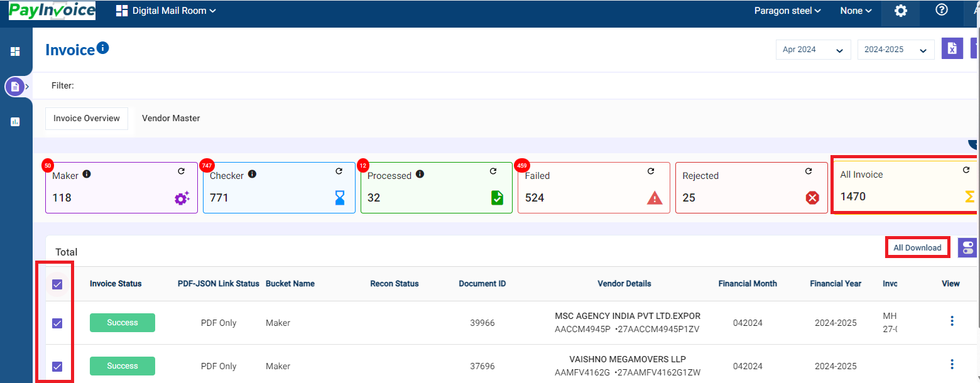The height and width of the screenshot is (383, 980).
Task: Click the Recon Status column header
Action: pyautogui.click(x=395, y=284)
